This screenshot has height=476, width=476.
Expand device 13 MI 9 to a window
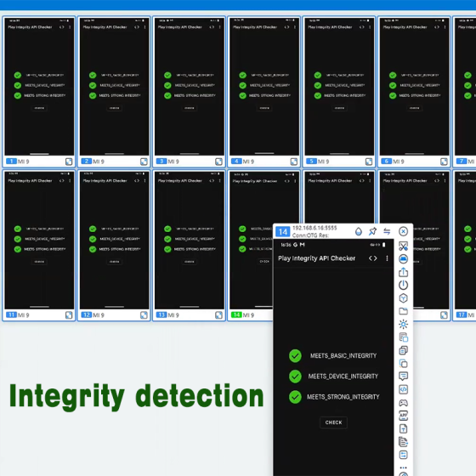tap(219, 315)
